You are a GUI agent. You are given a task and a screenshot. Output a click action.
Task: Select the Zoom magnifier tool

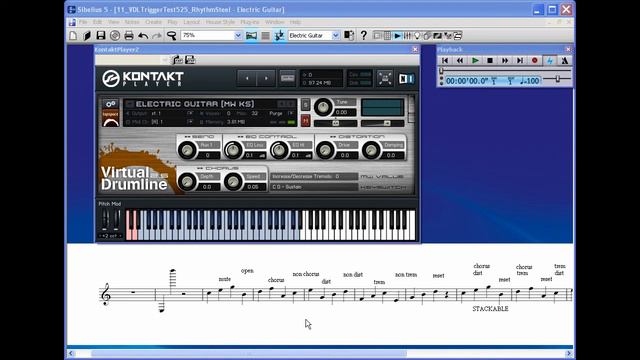(171, 36)
